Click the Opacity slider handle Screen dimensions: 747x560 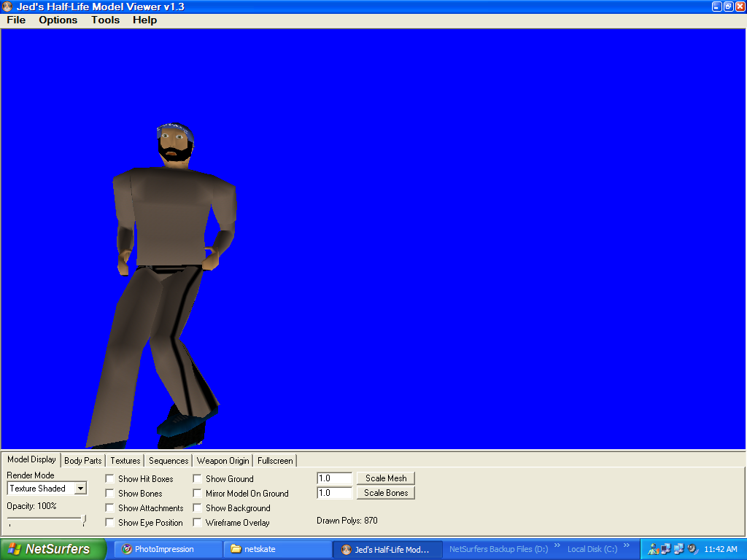pos(84,519)
